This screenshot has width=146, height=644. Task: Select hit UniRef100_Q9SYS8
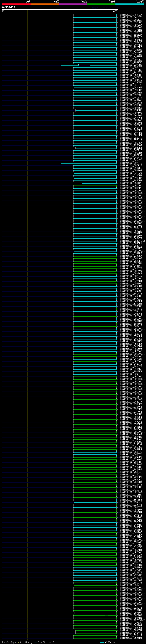pos(131,42)
